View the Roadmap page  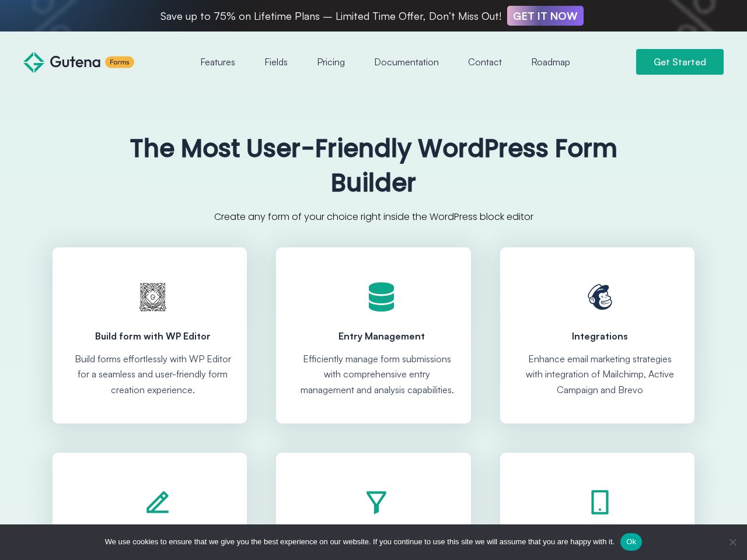(x=550, y=62)
